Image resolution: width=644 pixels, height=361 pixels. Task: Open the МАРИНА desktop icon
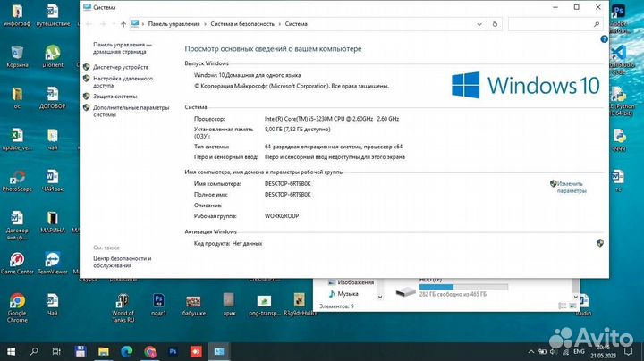[53, 222]
